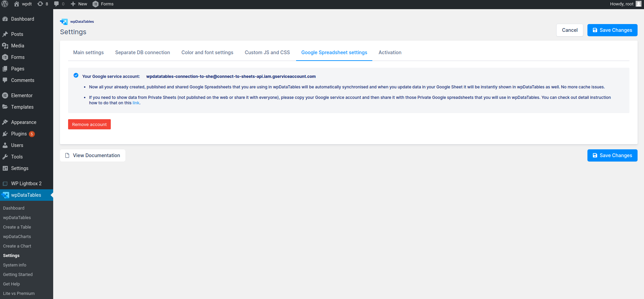
Task: Click 'Your Google service account:' label
Action: pyautogui.click(x=111, y=77)
